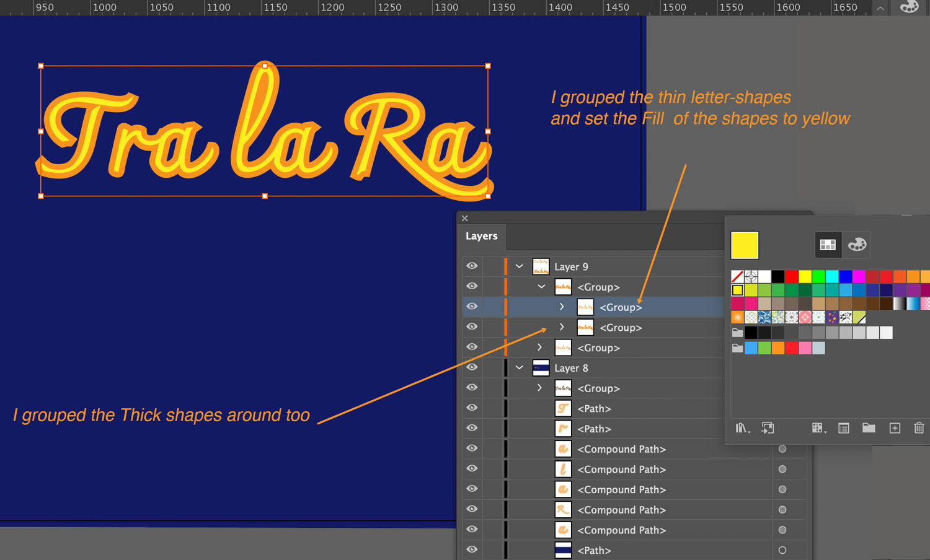
Task: Select the swatches grid view button
Action: (x=828, y=245)
